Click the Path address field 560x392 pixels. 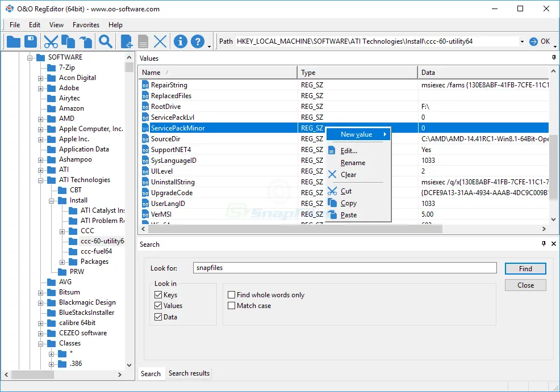(377, 41)
